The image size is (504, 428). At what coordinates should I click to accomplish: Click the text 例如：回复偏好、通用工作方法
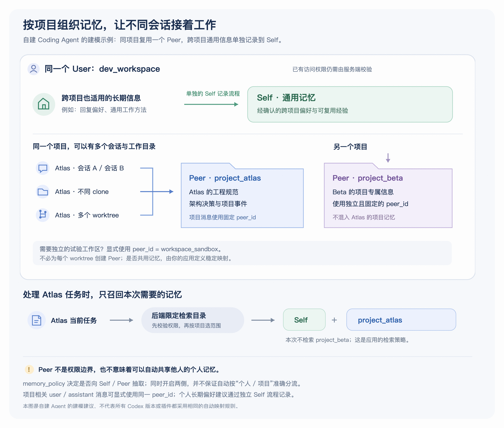104,110
